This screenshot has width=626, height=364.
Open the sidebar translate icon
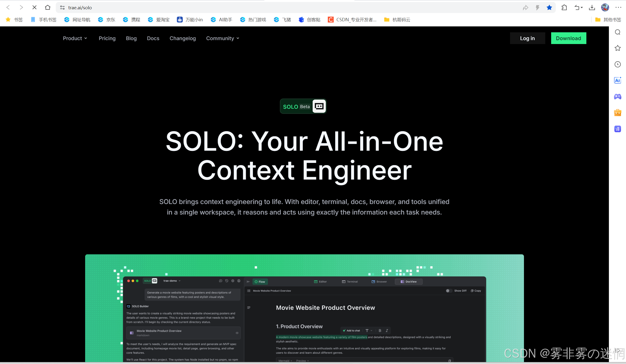tap(617, 129)
